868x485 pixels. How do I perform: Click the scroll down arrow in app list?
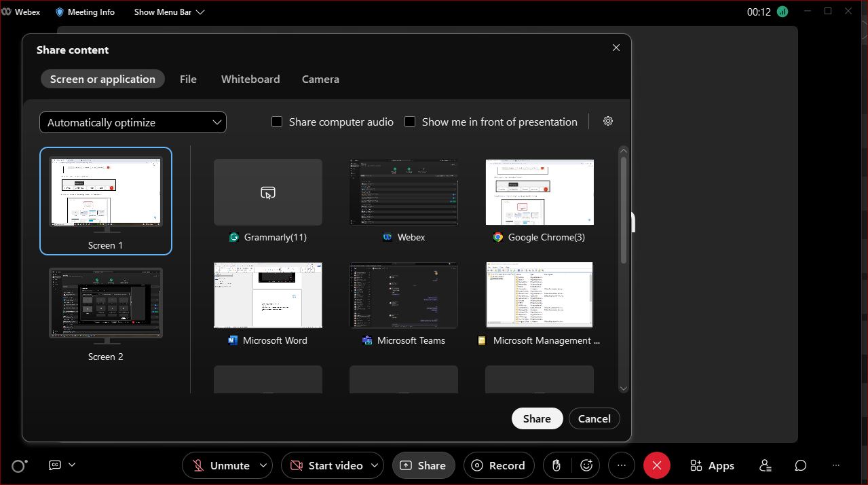click(624, 389)
